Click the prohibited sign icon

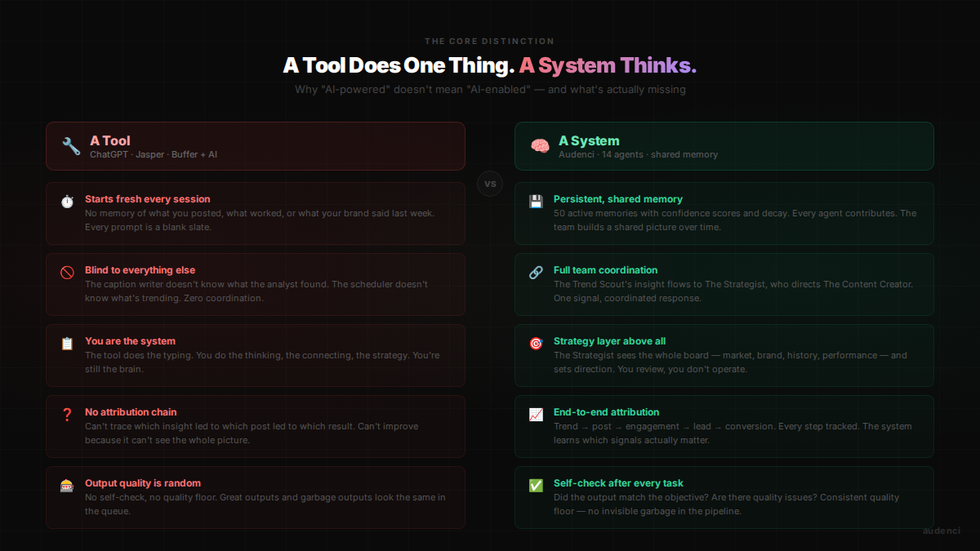[x=67, y=273]
